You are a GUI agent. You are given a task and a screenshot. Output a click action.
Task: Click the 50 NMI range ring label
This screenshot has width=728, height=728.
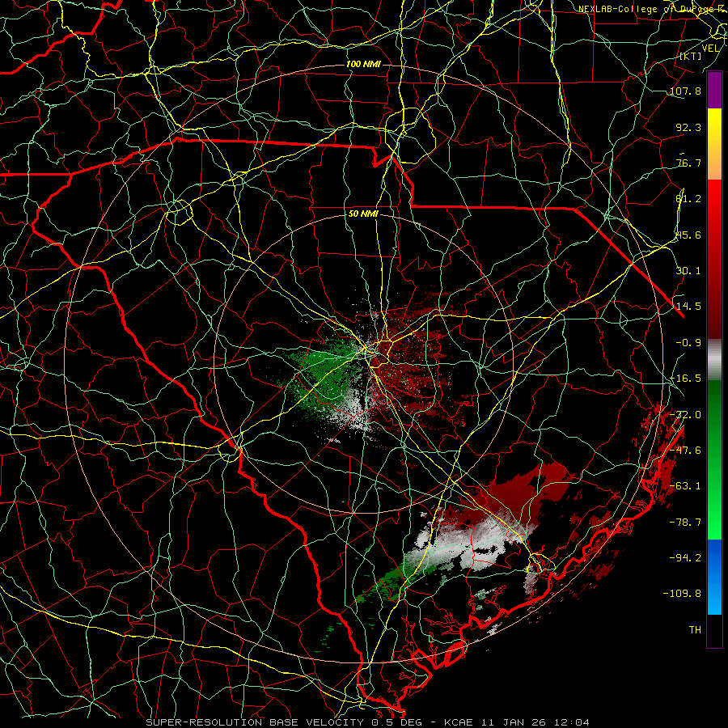coord(363,214)
